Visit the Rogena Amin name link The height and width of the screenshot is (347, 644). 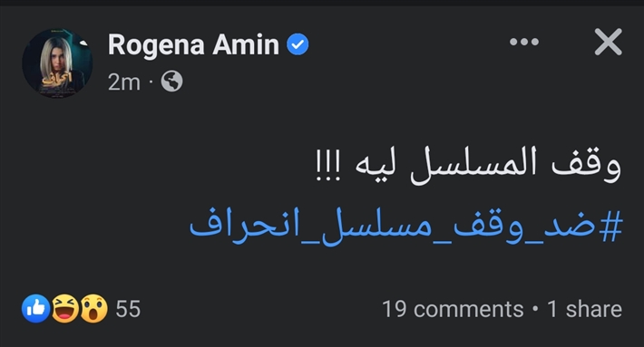coord(193,44)
